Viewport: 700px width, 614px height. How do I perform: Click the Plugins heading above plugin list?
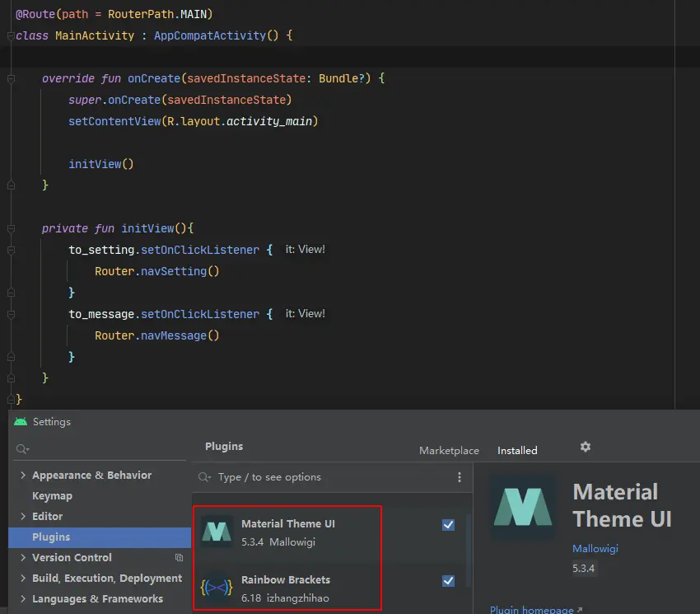point(224,447)
